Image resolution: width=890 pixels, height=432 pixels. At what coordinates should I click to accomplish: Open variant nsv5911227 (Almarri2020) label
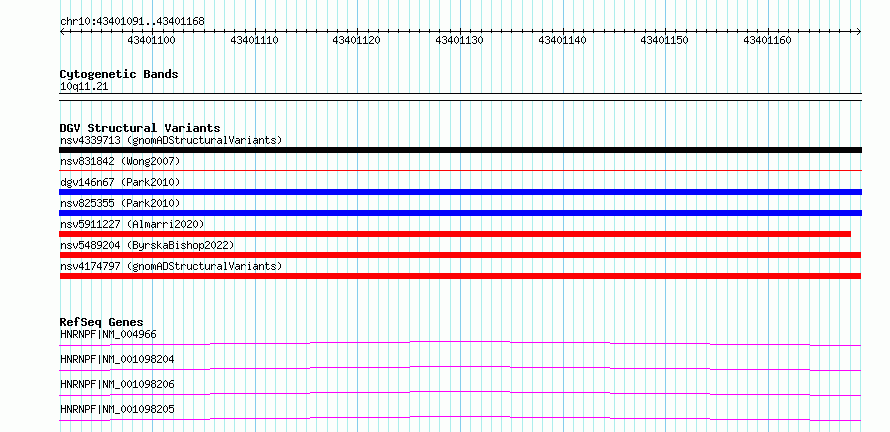132,224
